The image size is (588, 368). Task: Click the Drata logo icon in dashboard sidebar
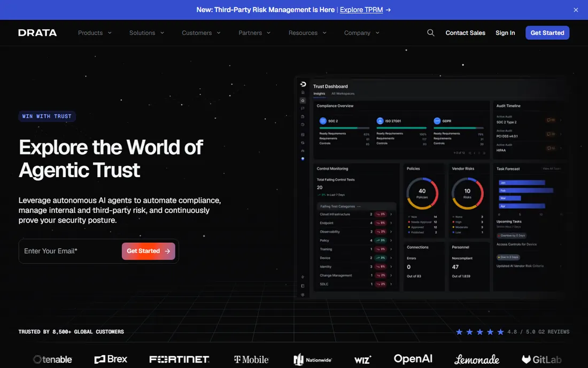point(303,85)
